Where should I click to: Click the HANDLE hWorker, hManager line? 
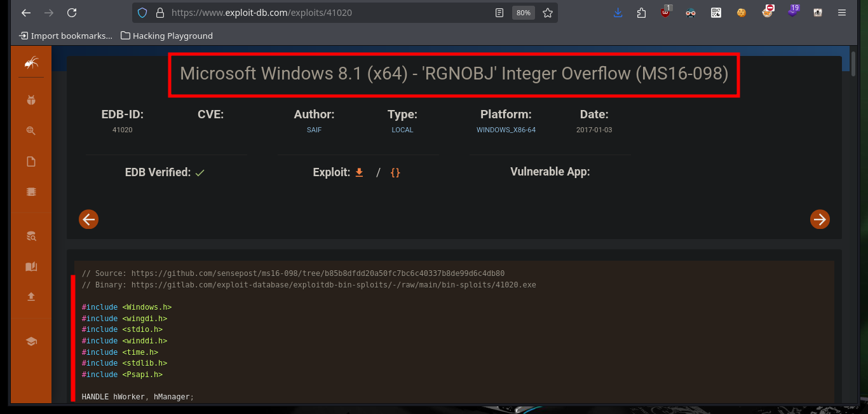[137, 397]
